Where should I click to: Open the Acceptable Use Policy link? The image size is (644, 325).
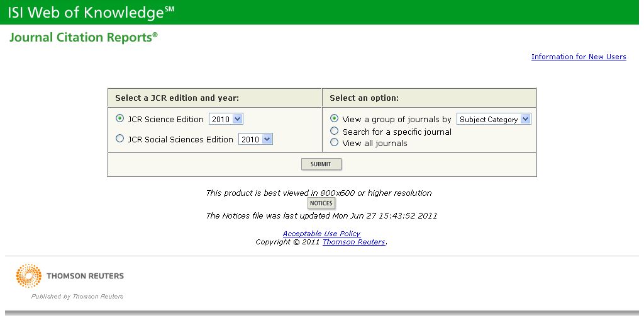[x=321, y=234]
